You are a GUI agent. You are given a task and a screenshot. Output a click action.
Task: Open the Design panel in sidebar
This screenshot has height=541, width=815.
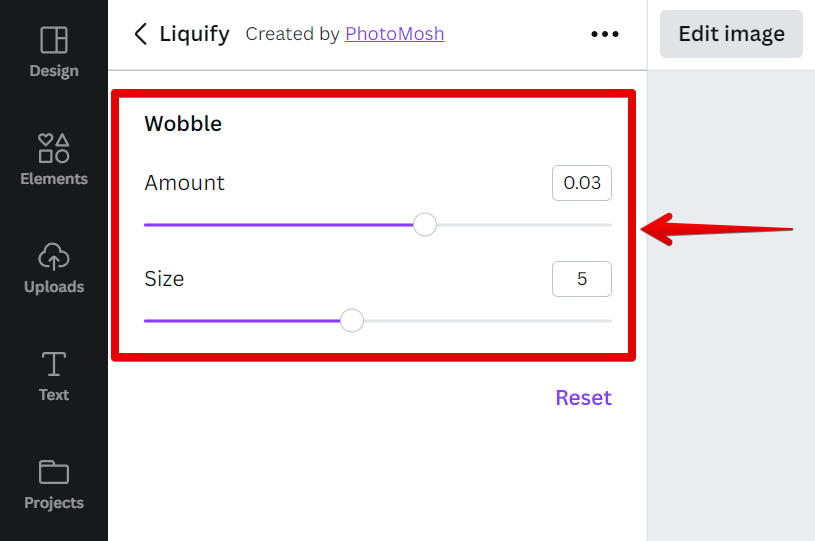54,52
